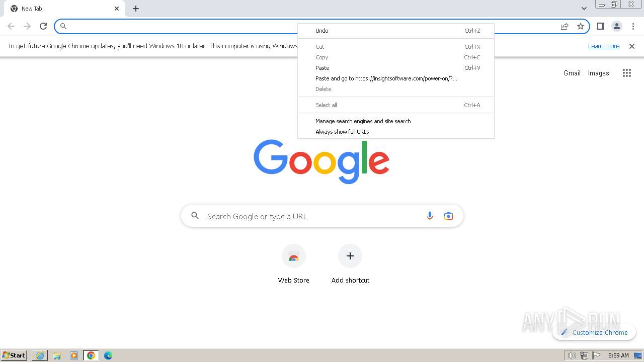The image size is (644, 362).
Task: Bookmark this tab with the star icon
Action: pyautogui.click(x=581, y=26)
